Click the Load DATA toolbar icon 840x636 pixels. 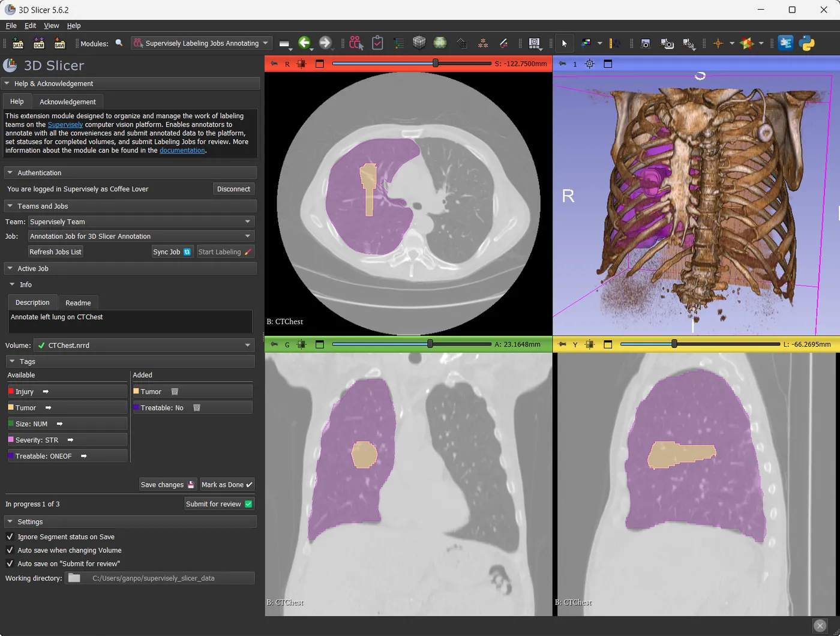coord(18,43)
